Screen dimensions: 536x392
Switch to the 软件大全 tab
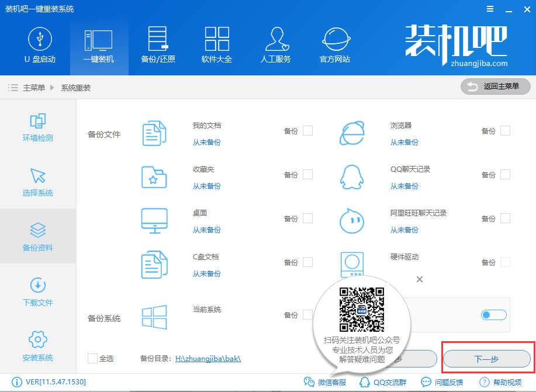tap(217, 46)
